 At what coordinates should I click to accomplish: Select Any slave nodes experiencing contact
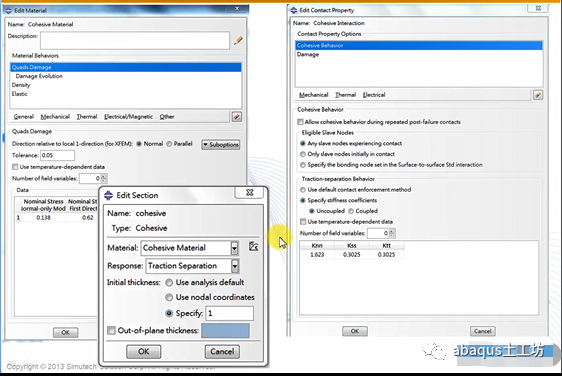pyautogui.click(x=303, y=143)
